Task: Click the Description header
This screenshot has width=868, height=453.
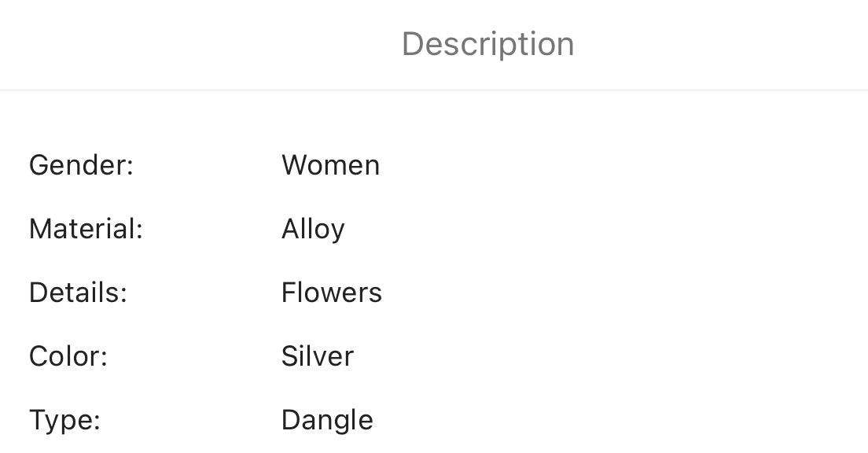Action: (x=487, y=44)
